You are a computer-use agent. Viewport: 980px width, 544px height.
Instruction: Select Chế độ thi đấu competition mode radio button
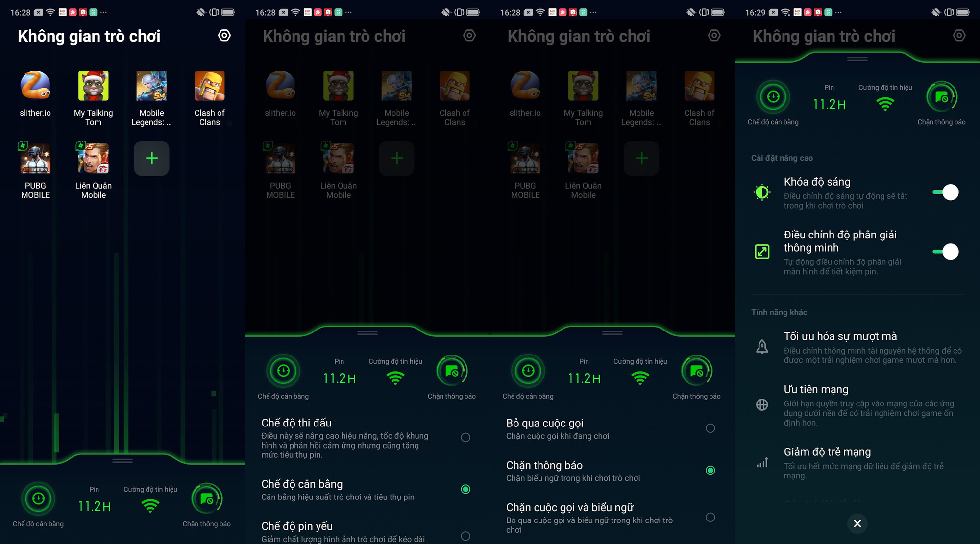[465, 437]
